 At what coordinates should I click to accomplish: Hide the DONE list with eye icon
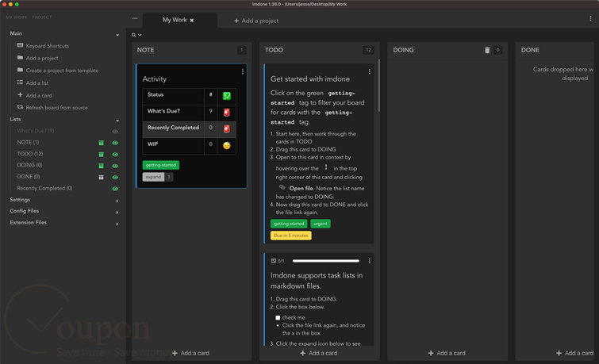(115, 177)
